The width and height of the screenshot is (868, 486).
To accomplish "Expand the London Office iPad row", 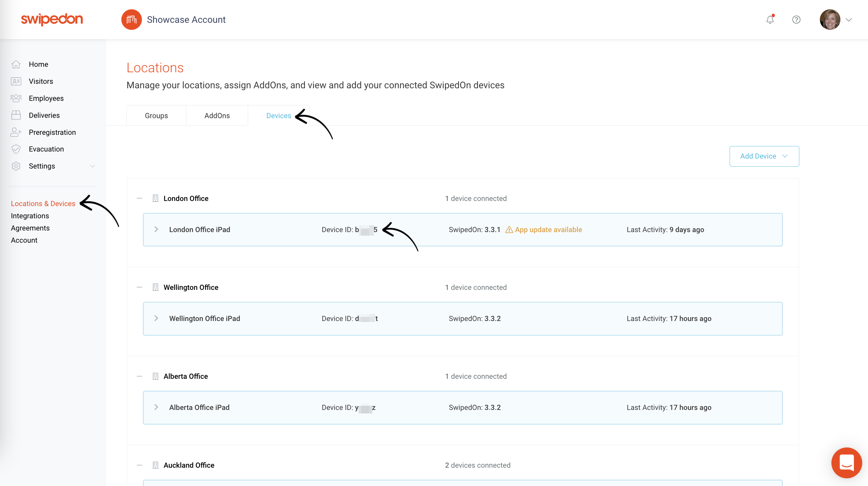I will point(156,229).
